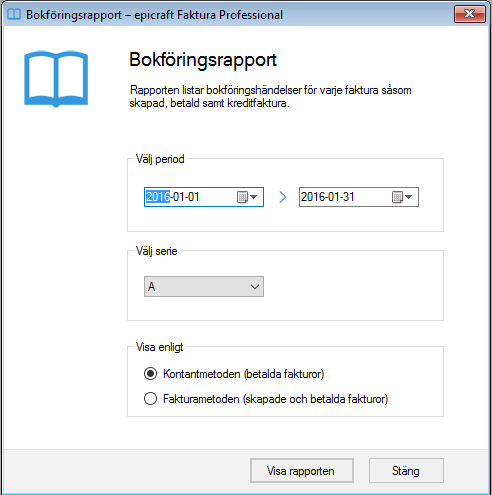This screenshot has height=495, width=492.
Task: Select highlighted year 2016 in start date
Action: pos(158,197)
